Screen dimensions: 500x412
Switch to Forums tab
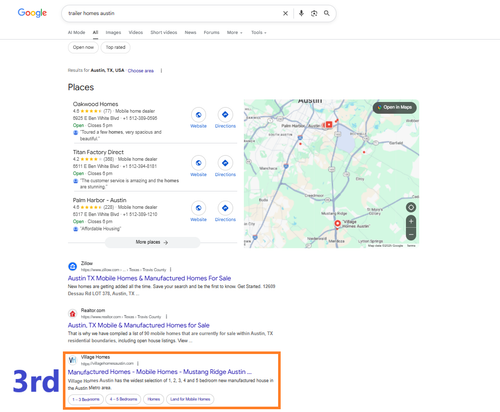point(211,32)
